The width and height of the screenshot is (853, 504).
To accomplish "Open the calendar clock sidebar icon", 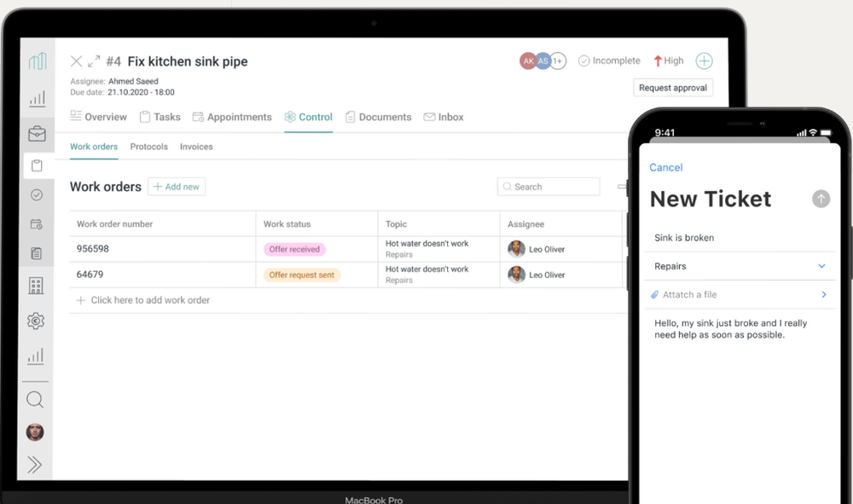I will (x=37, y=224).
